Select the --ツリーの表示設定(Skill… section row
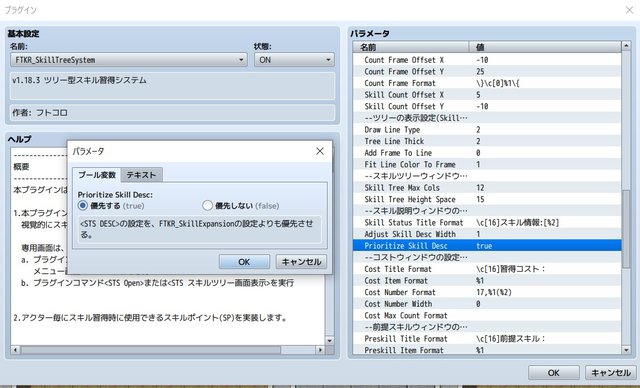This screenshot has height=388, width=640. 487,118
